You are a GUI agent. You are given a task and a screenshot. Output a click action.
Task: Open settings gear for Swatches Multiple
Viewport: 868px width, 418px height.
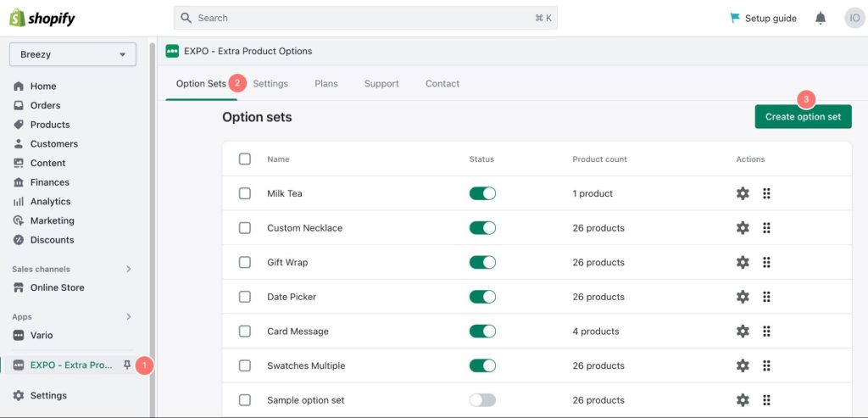(743, 365)
